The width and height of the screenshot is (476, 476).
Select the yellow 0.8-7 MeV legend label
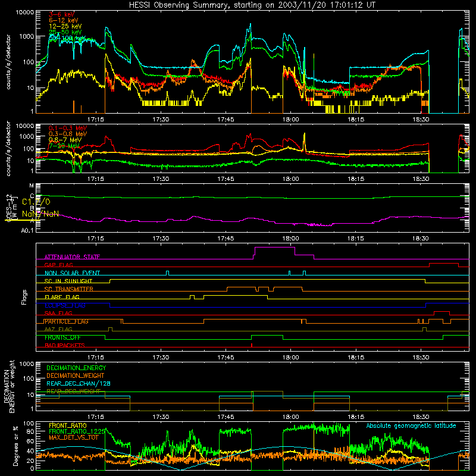tap(65, 140)
